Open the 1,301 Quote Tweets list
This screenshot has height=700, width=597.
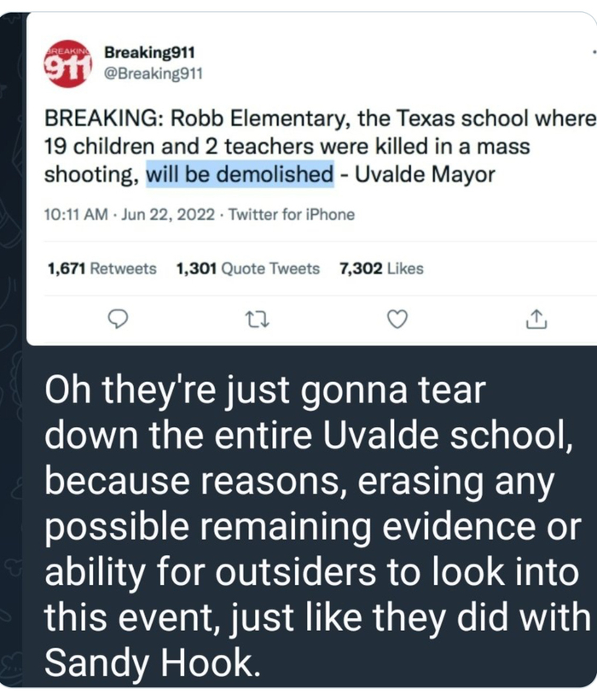(x=247, y=269)
